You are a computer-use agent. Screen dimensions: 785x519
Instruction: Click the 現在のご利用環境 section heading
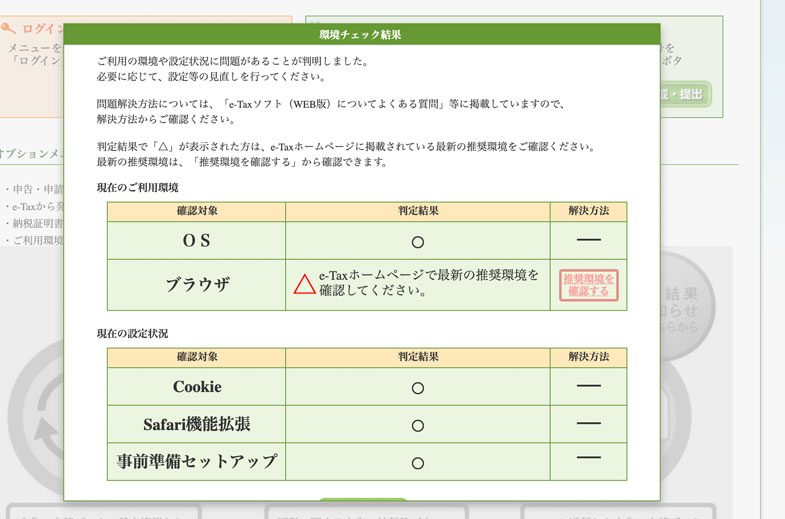[138, 187]
